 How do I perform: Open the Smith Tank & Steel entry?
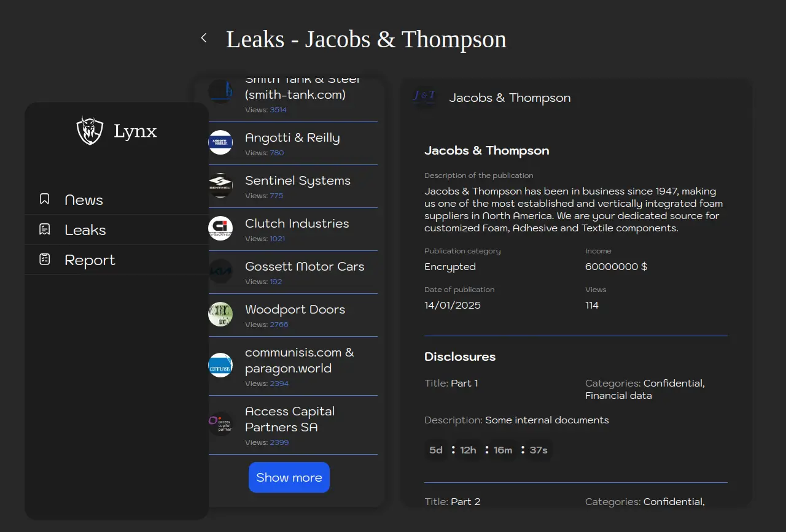coord(302,94)
